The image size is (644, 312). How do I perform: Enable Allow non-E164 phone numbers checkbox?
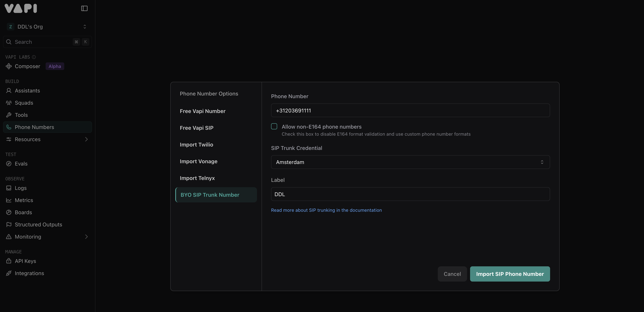274,126
